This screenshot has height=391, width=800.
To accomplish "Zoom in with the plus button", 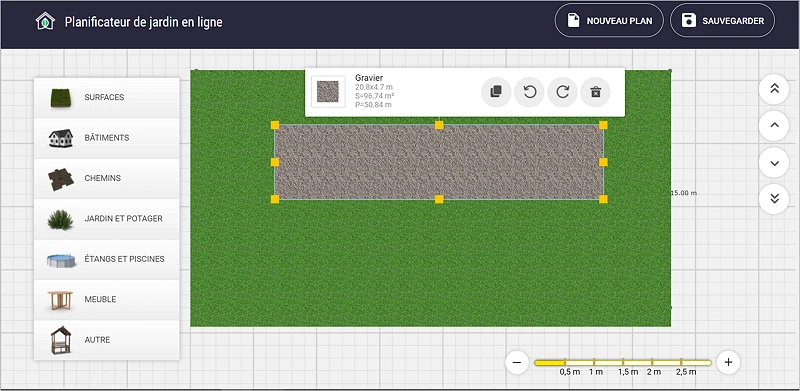I will tap(728, 362).
